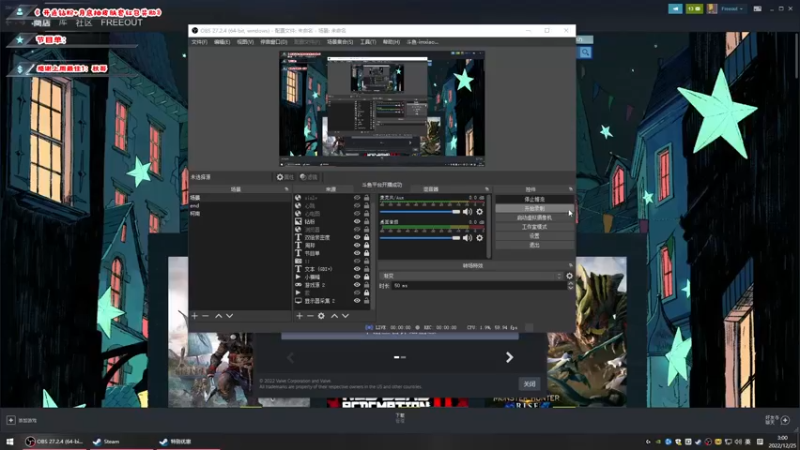This screenshot has height=450, width=800.
Task: Open the transition type dropdown
Action: click(471, 276)
